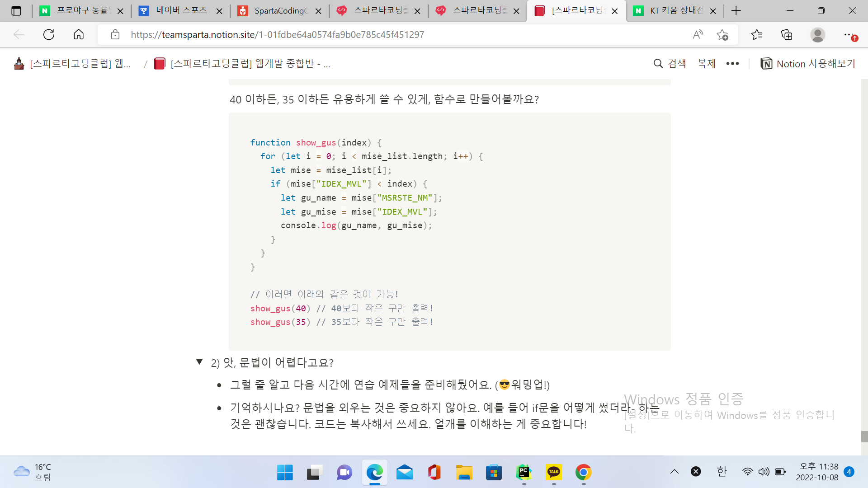Click the page vertical scrollbar thumb
This screenshot has height=488, width=868.
click(864, 436)
